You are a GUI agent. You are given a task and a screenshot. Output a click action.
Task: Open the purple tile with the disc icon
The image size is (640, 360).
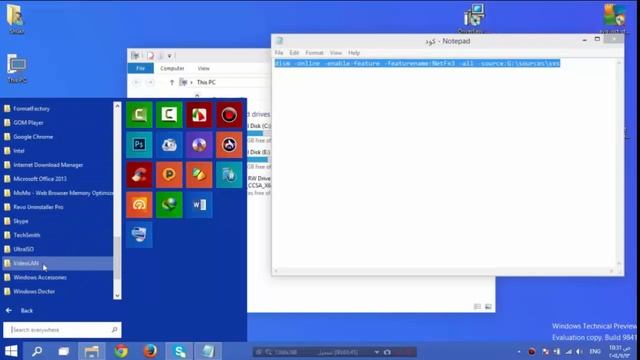199,144
